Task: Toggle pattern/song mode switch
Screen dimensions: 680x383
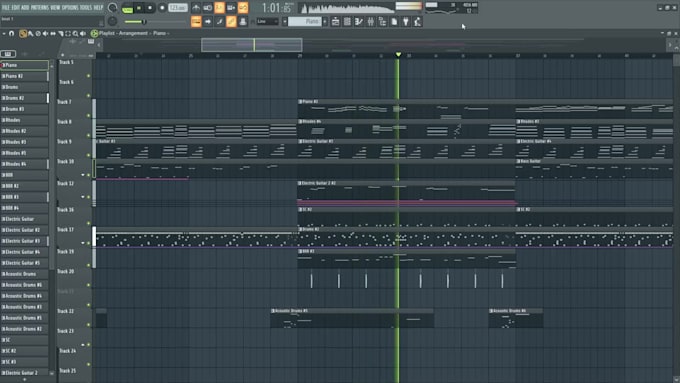Action: (x=127, y=8)
